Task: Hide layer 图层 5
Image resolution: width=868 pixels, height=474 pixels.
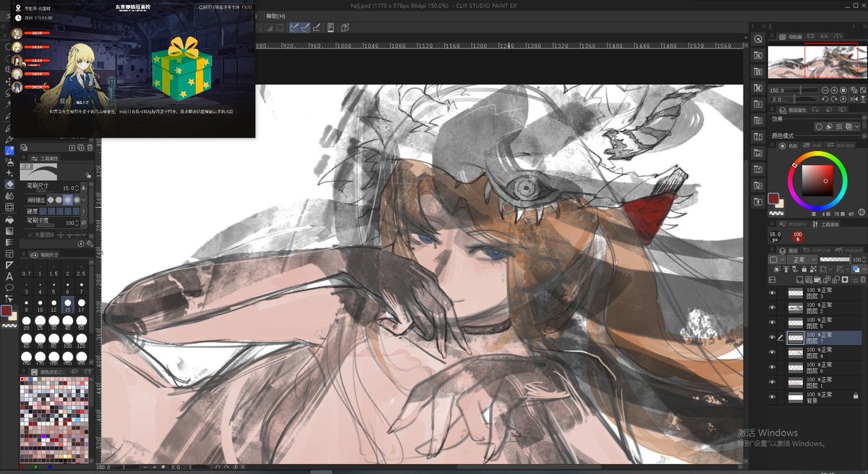Action: pyautogui.click(x=772, y=322)
